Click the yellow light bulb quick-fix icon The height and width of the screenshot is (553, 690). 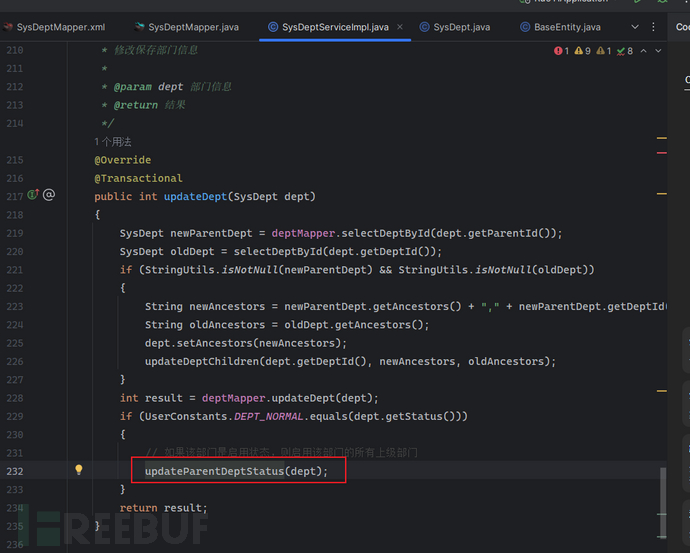click(79, 470)
